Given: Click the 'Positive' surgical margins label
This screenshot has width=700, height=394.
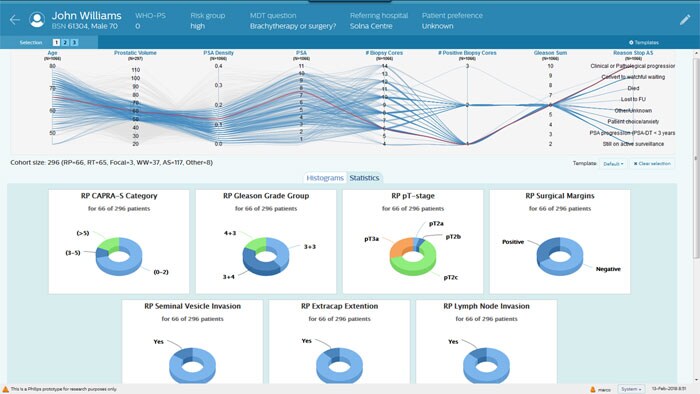Looking at the screenshot, I should pos(513,242).
